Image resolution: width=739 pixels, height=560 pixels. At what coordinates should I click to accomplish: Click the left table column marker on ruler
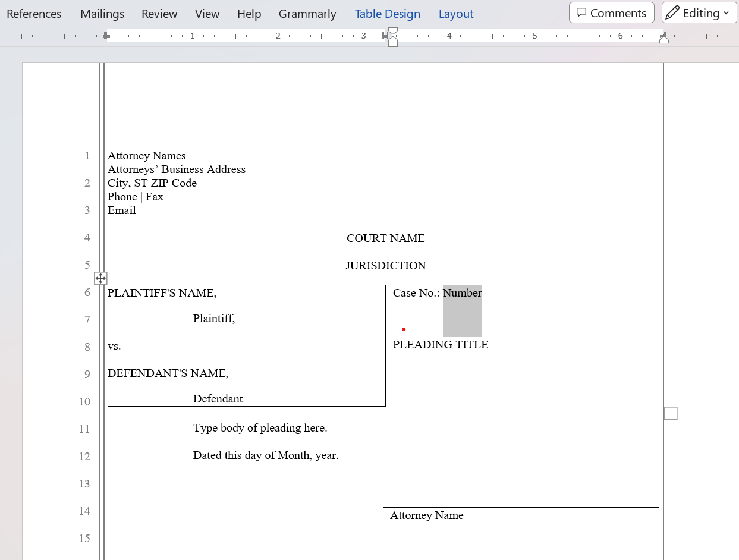(107, 36)
